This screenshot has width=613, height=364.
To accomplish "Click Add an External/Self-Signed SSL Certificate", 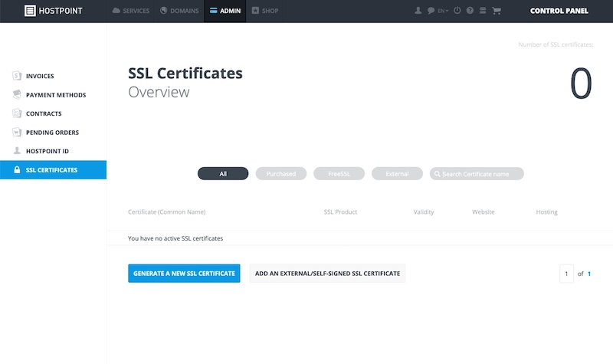I will click(x=328, y=274).
